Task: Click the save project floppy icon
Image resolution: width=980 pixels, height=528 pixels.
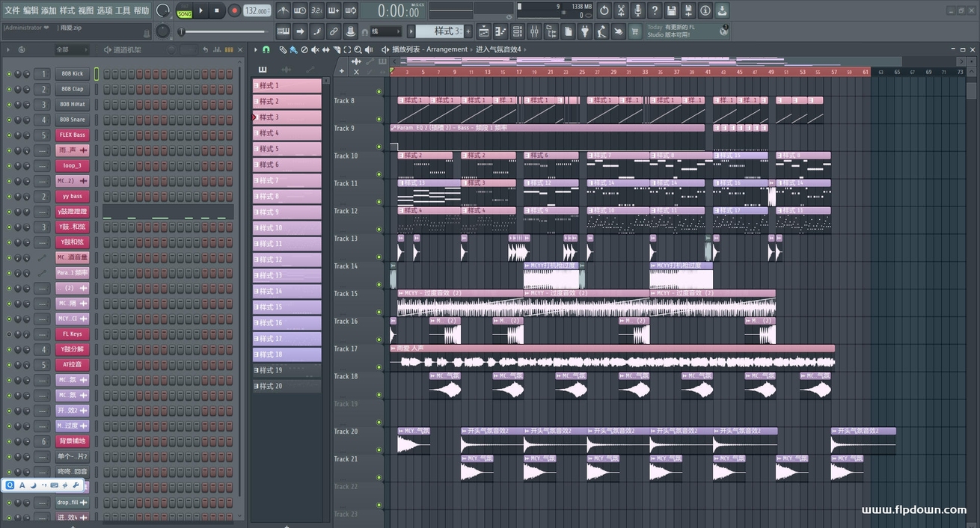Action: click(671, 10)
